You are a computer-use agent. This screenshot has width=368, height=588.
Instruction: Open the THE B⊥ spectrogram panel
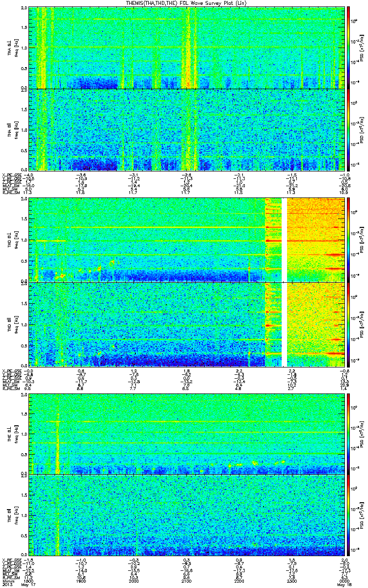[187, 433]
